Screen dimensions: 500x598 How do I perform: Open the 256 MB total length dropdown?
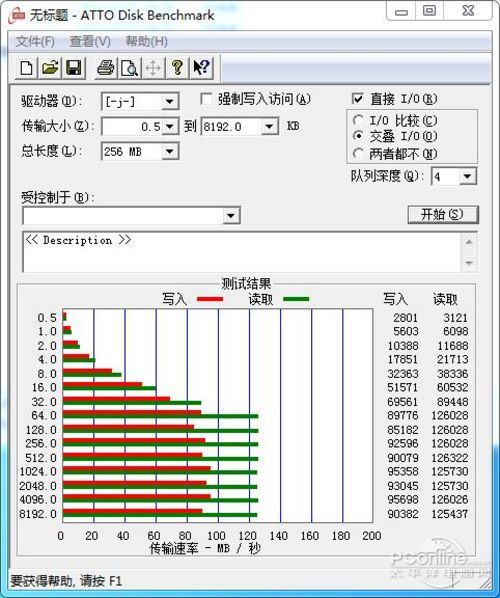tap(169, 151)
